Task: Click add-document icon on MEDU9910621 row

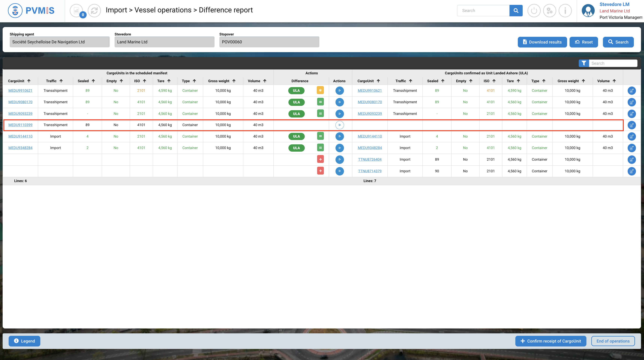Action: tap(631, 90)
